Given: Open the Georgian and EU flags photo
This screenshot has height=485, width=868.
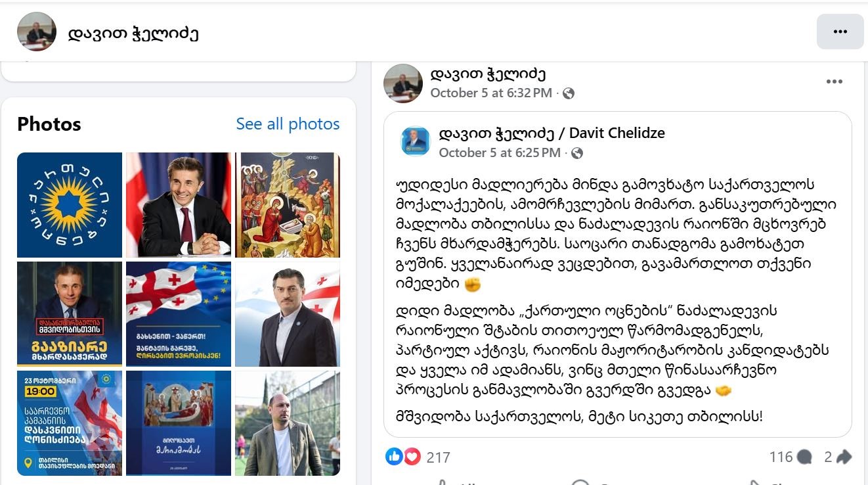Looking at the screenshot, I should tap(179, 314).
